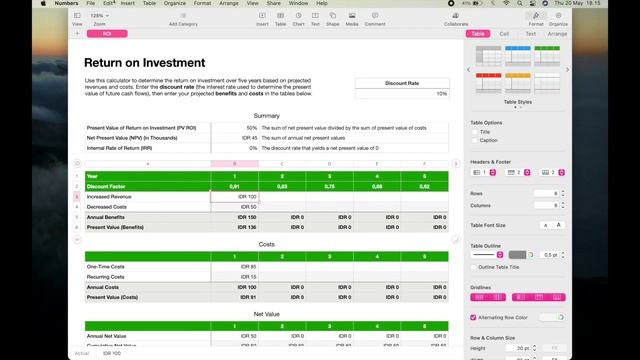
Task: Click the table outline color swatch
Action: [517, 255]
